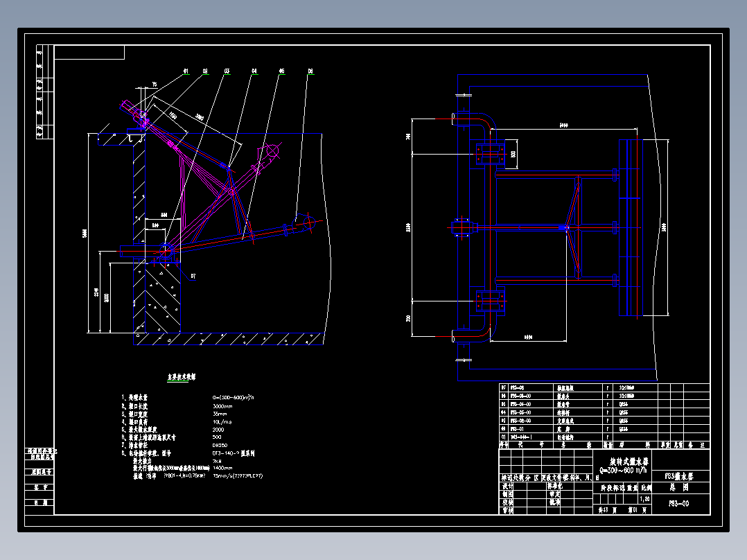Click the PS3-01 part code in parts list
The height and width of the screenshot is (560, 747).
(517, 429)
